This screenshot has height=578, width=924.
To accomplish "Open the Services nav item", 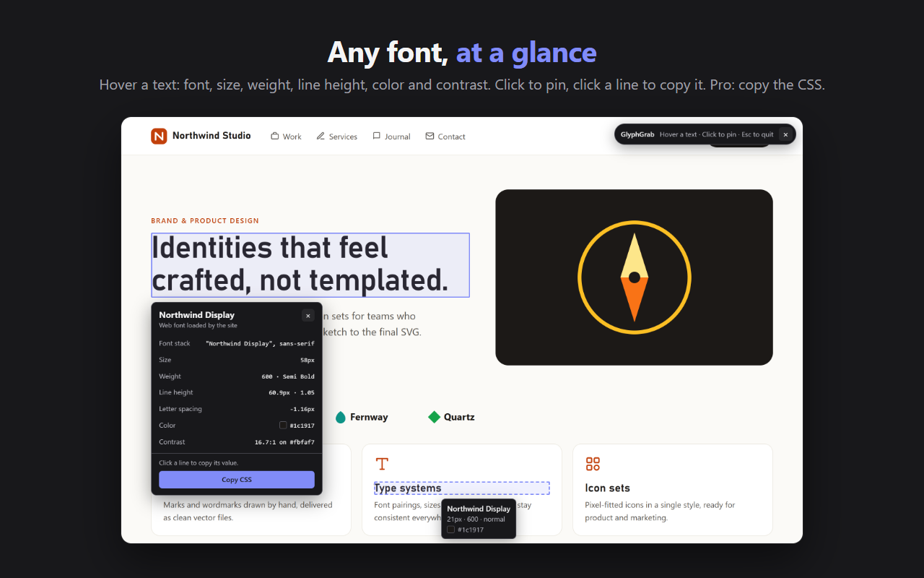I will pyautogui.click(x=336, y=137).
